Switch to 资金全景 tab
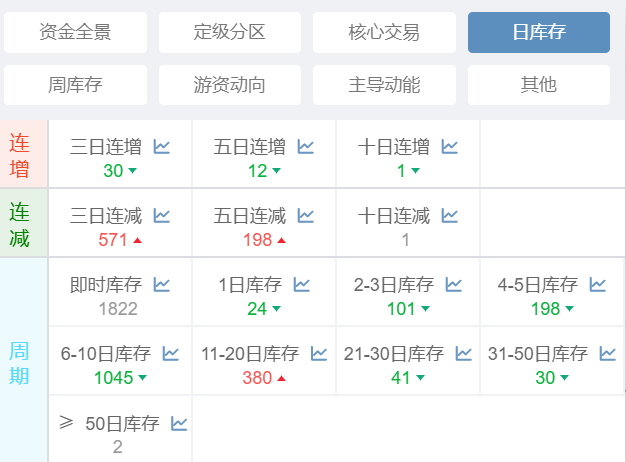626x462 pixels. click(x=75, y=32)
